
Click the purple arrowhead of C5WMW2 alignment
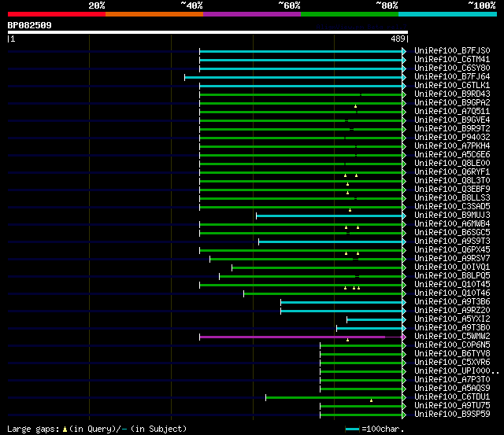point(404,337)
